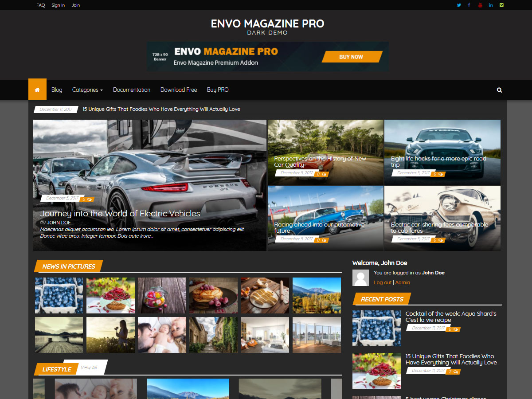Open Cocktail of the week Aqua Shard's recipe

[451, 317]
